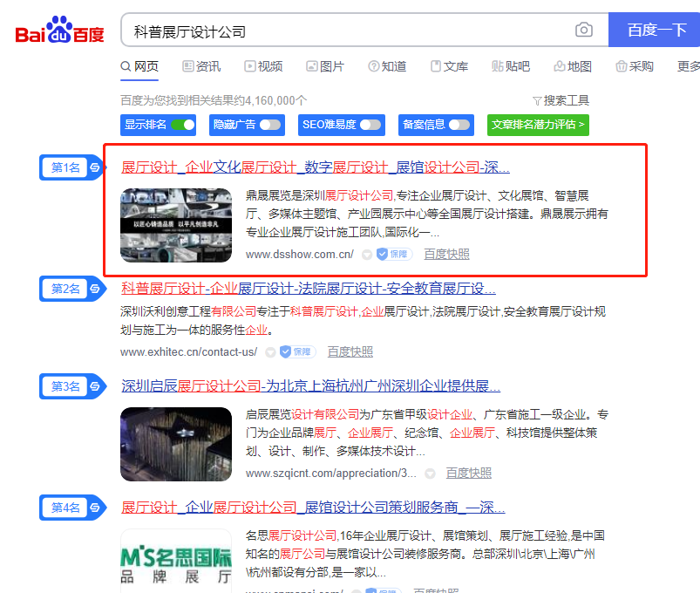Open the 知道 tab
The image size is (700, 593).
(x=387, y=66)
